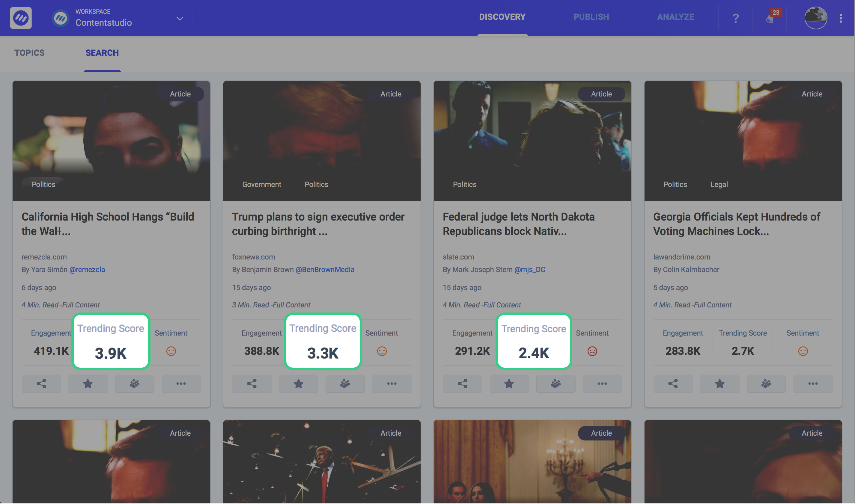Image resolution: width=855 pixels, height=504 pixels.
Task: Open the help question mark icon
Action: point(735,18)
